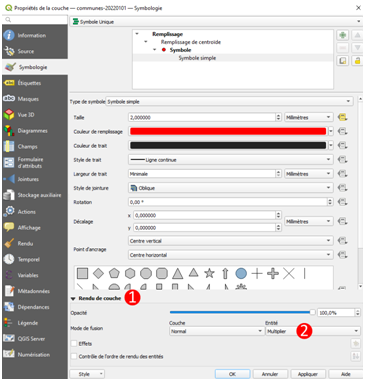Enable the Effets checkbox
The width and height of the screenshot is (365, 381).
point(74,343)
